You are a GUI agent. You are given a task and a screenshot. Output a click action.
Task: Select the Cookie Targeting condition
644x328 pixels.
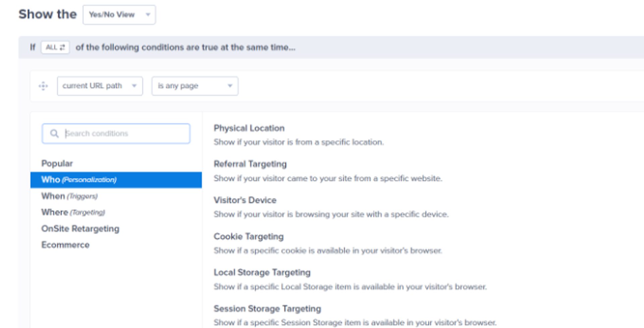[248, 236]
